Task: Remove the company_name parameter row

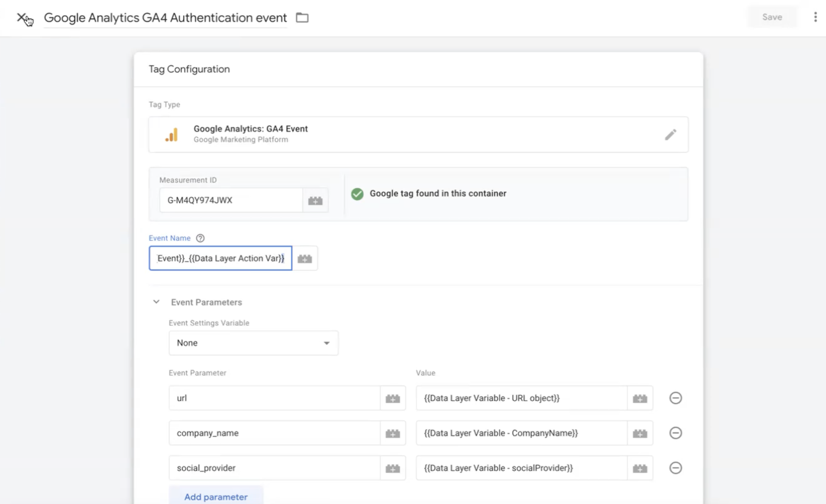Action: tap(675, 433)
